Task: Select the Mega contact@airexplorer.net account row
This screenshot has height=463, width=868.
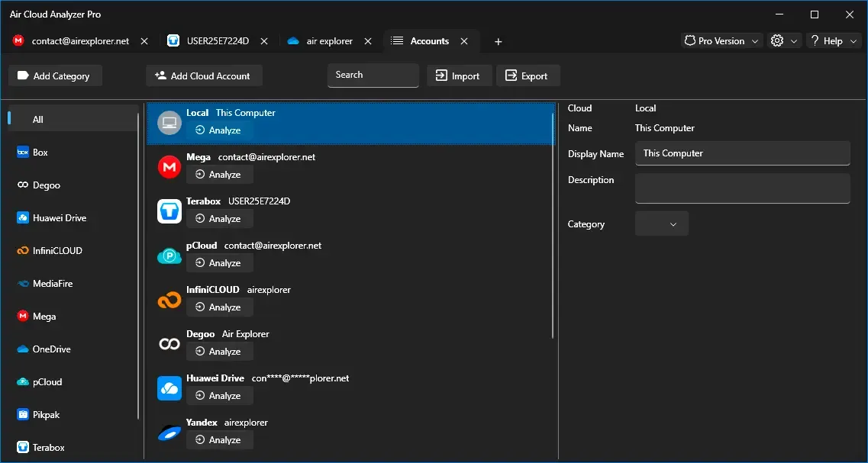Action: [350, 167]
